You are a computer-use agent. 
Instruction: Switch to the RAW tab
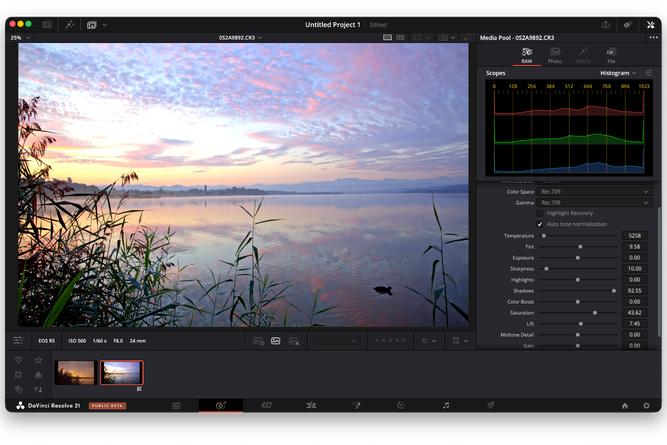[x=527, y=55]
